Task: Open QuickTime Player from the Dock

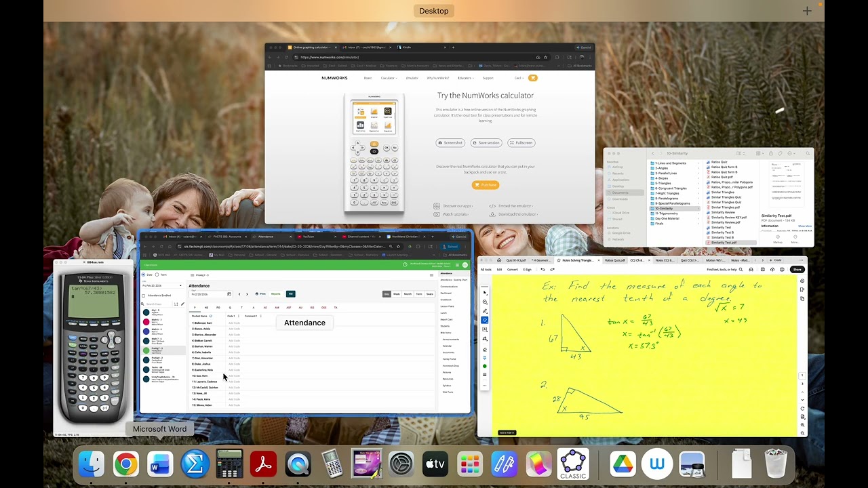Action: tap(298, 464)
